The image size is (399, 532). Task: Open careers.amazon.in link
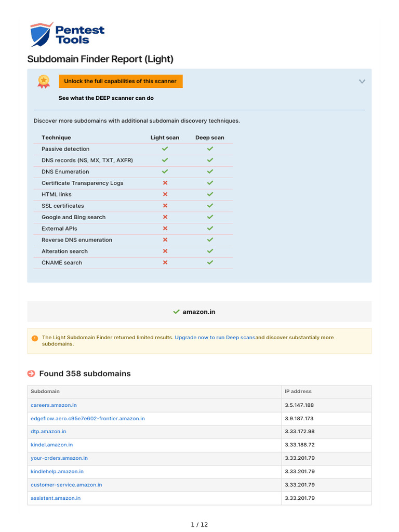54,405
